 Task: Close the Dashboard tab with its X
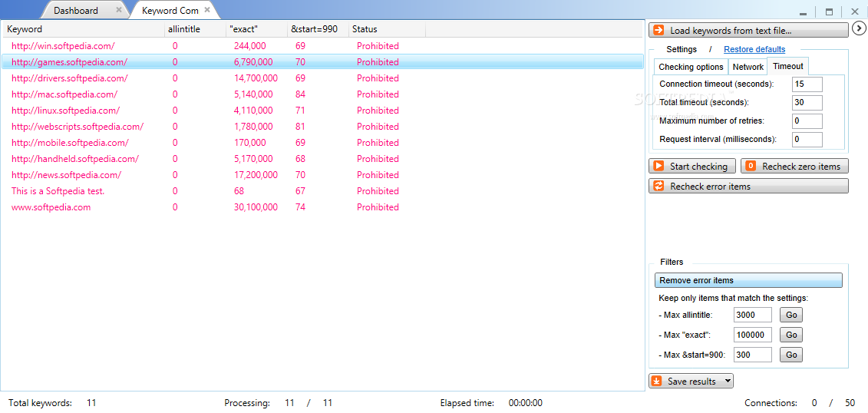[x=118, y=10]
